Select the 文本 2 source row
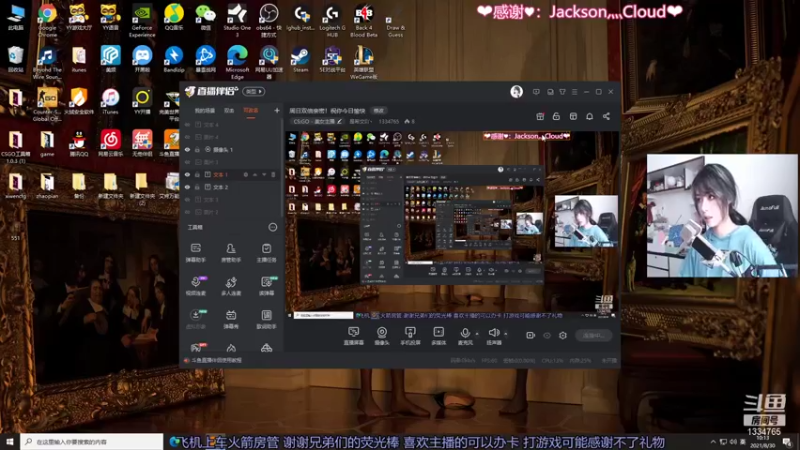This screenshot has height=450, width=800. pyautogui.click(x=231, y=187)
